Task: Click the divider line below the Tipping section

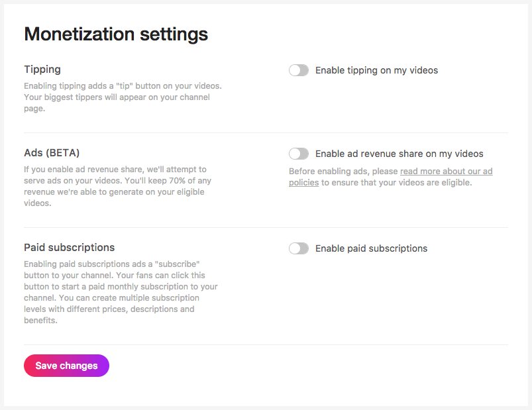Action: (x=266, y=132)
